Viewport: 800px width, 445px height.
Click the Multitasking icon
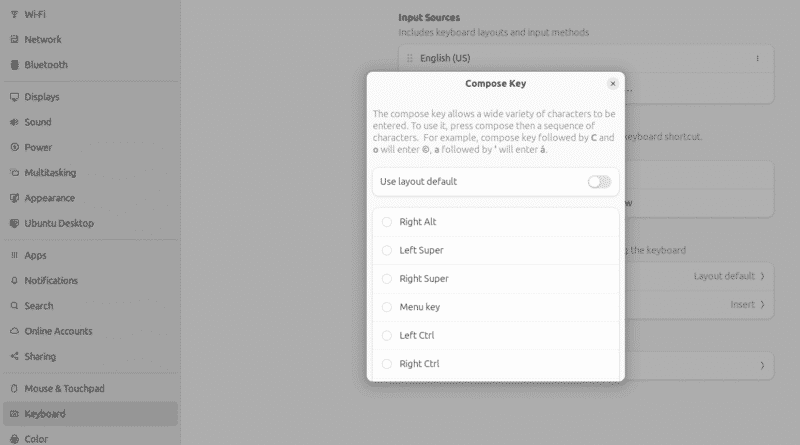point(14,172)
